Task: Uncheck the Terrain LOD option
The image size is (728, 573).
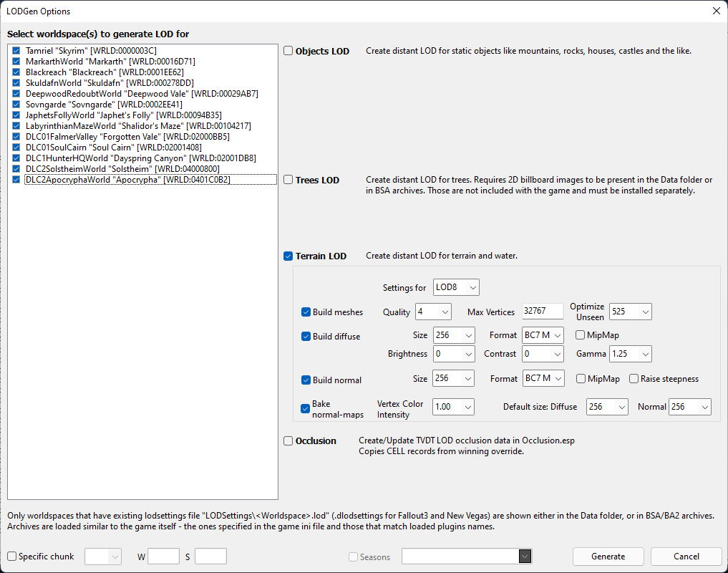Action: tap(288, 256)
